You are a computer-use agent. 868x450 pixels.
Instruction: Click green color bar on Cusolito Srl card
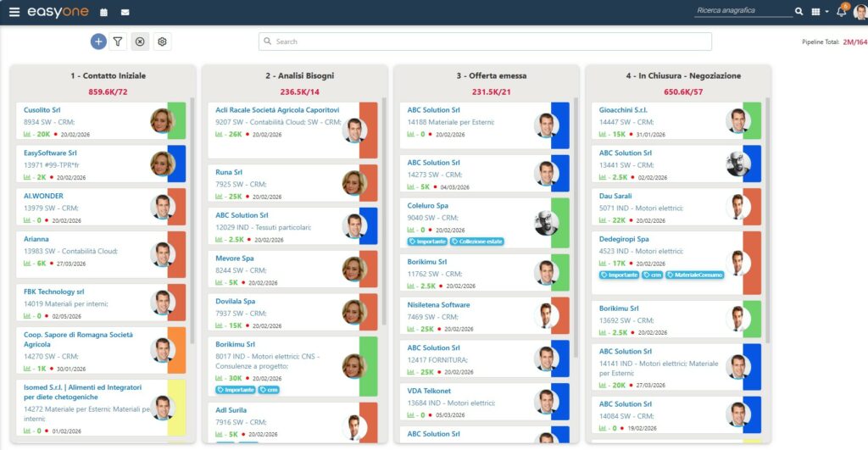[176, 120]
